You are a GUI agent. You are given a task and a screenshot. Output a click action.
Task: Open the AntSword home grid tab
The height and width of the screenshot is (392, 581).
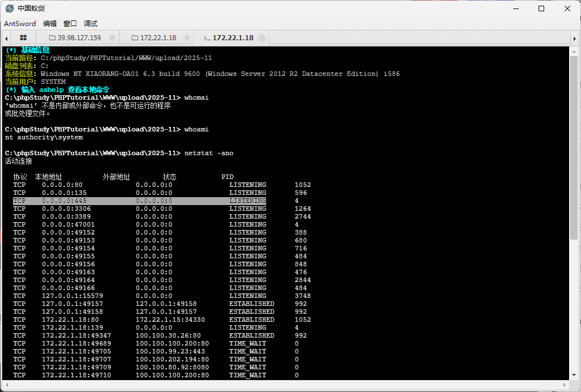pos(23,37)
